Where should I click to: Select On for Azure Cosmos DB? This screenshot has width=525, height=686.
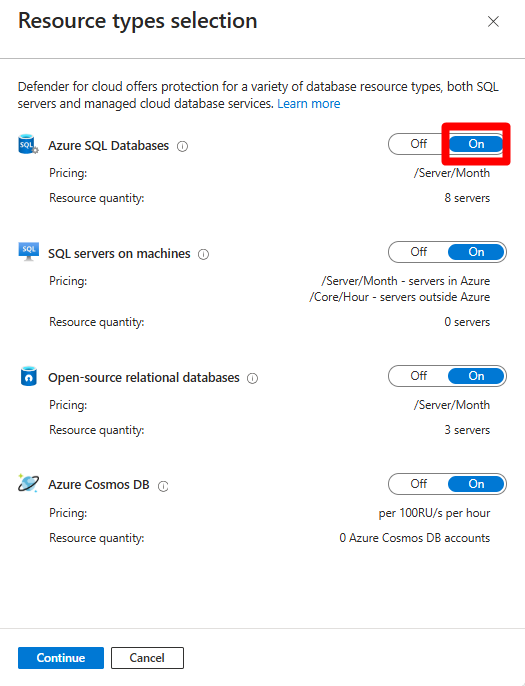pos(476,484)
